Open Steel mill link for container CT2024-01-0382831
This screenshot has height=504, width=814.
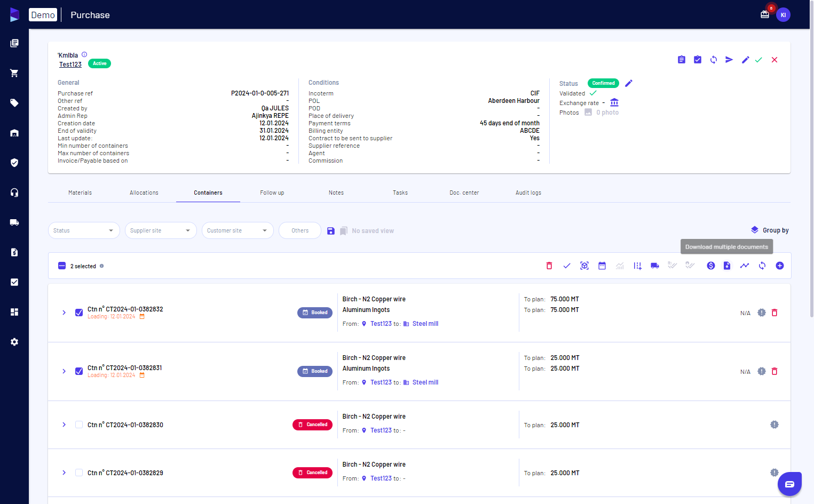point(425,382)
